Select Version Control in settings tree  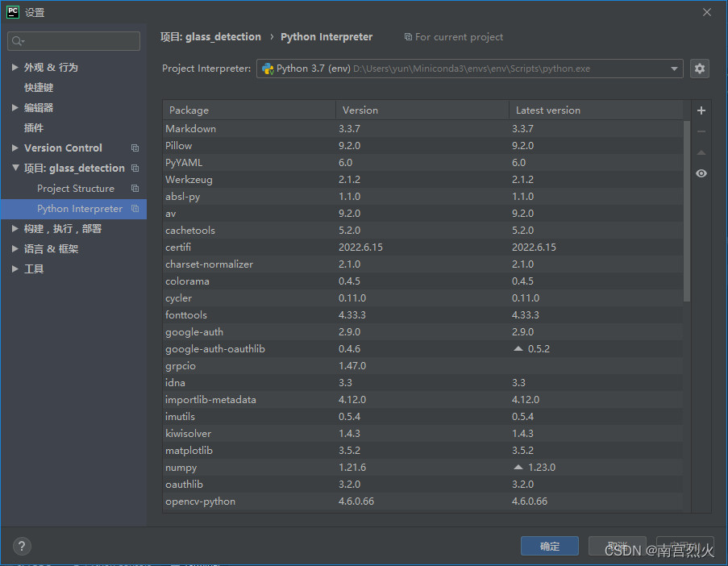click(x=63, y=148)
